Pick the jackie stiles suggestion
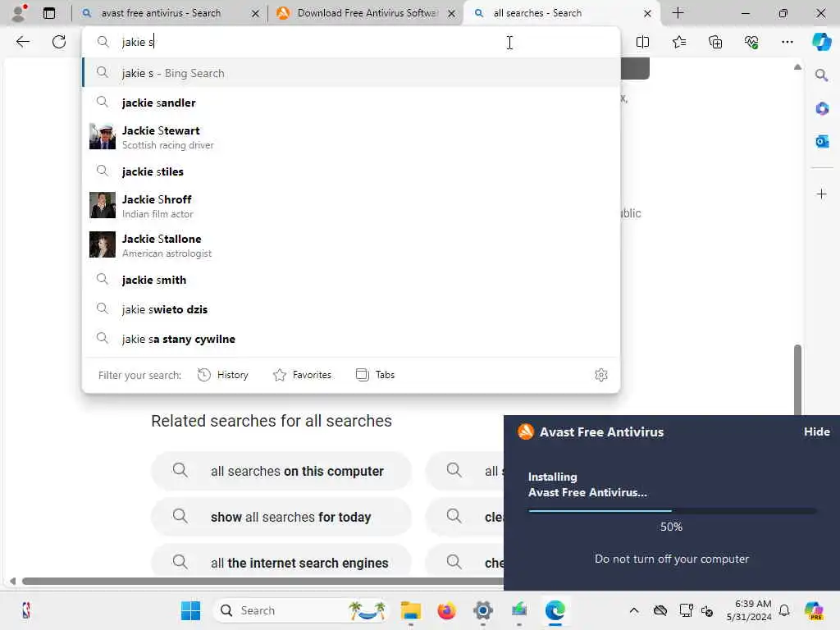This screenshot has width=840, height=630. tap(351, 171)
